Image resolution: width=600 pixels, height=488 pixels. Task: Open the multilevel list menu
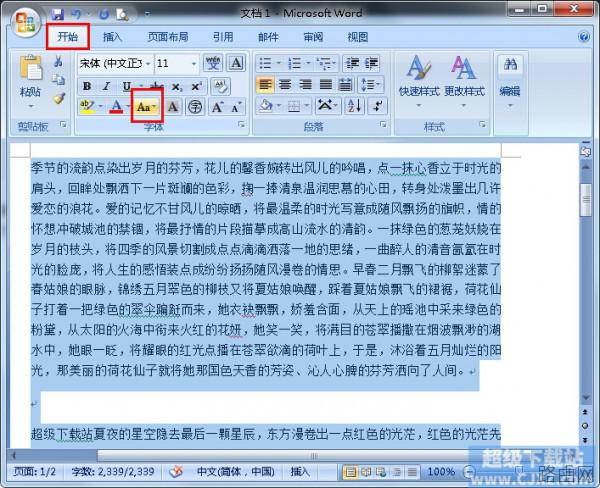point(324,63)
